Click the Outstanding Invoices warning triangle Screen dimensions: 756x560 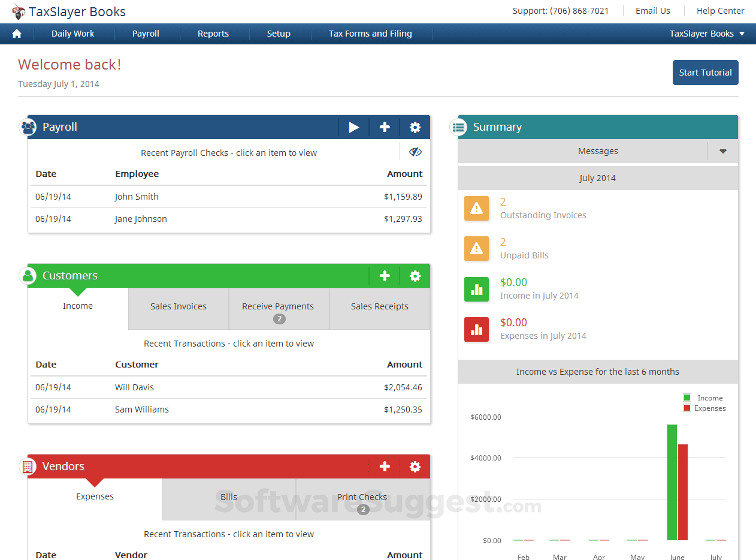pos(476,208)
